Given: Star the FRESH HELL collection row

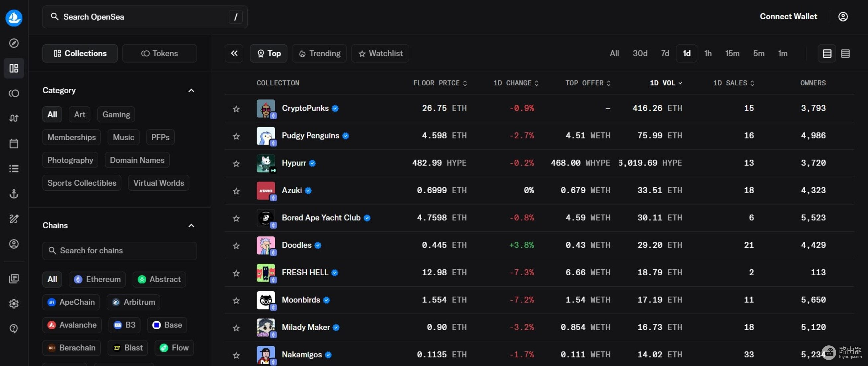Looking at the screenshot, I should 236,273.
